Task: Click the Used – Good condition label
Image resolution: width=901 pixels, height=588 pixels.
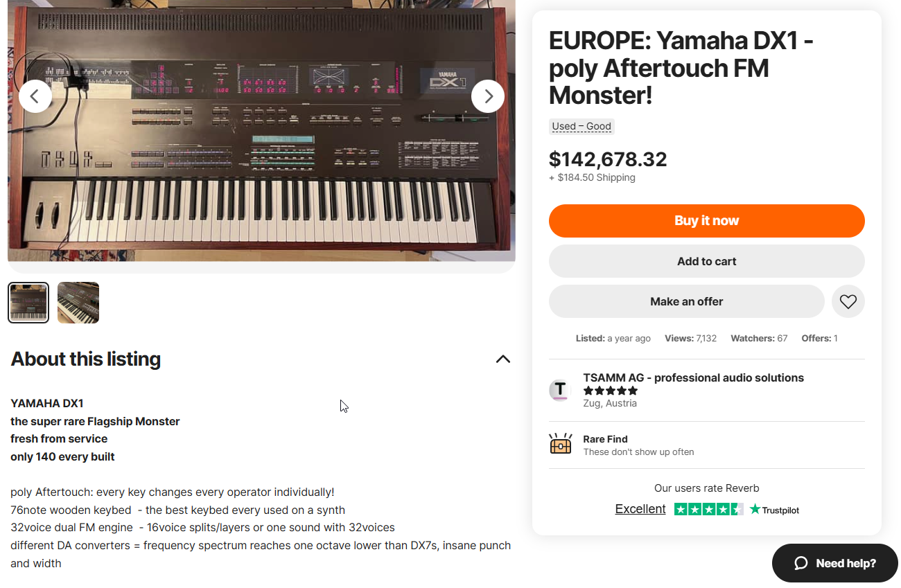Action: [x=581, y=126]
